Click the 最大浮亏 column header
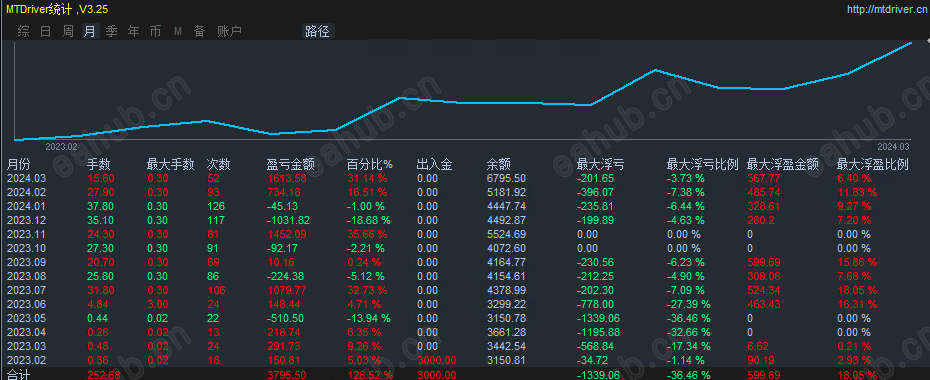Viewport: 930px width, 380px height. point(600,164)
